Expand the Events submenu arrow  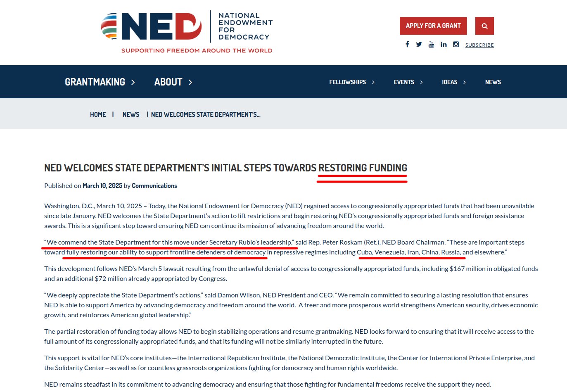pyautogui.click(x=421, y=82)
